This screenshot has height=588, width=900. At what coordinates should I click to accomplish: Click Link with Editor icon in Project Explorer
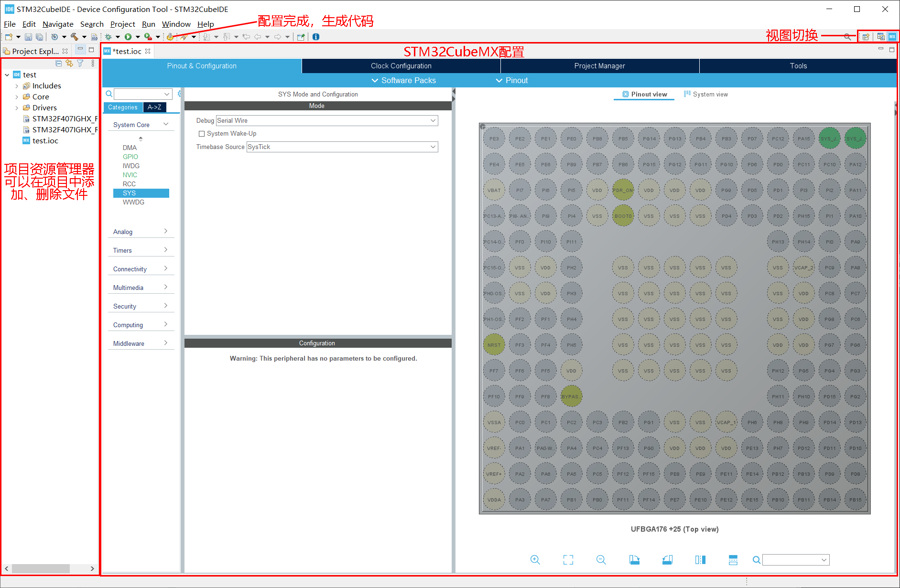click(x=69, y=63)
